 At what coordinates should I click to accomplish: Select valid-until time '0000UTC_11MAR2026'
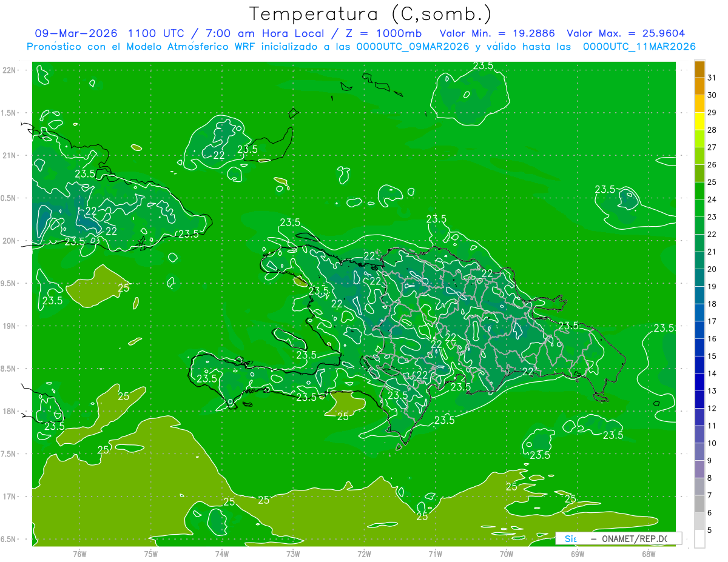tap(639, 47)
